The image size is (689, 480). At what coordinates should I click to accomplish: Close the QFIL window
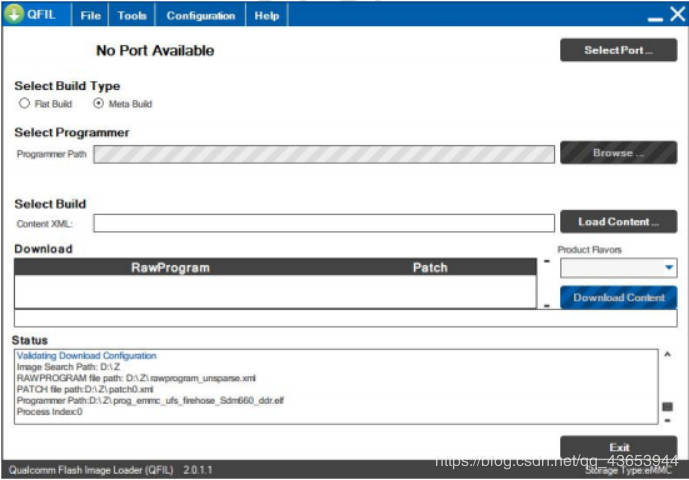click(x=677, y=15)
